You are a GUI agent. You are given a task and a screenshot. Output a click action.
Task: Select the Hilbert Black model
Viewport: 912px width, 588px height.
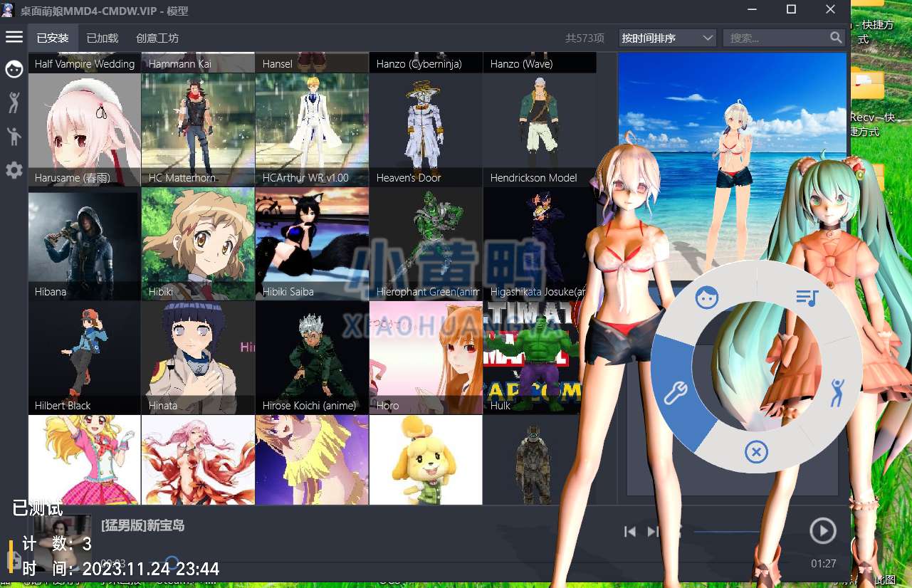click(x=85, y=357)
